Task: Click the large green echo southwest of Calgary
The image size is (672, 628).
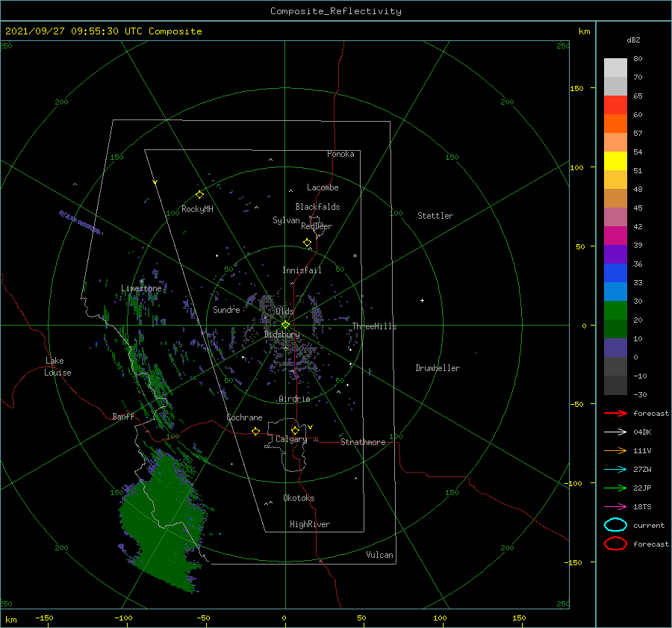Action: click(165, 520)
